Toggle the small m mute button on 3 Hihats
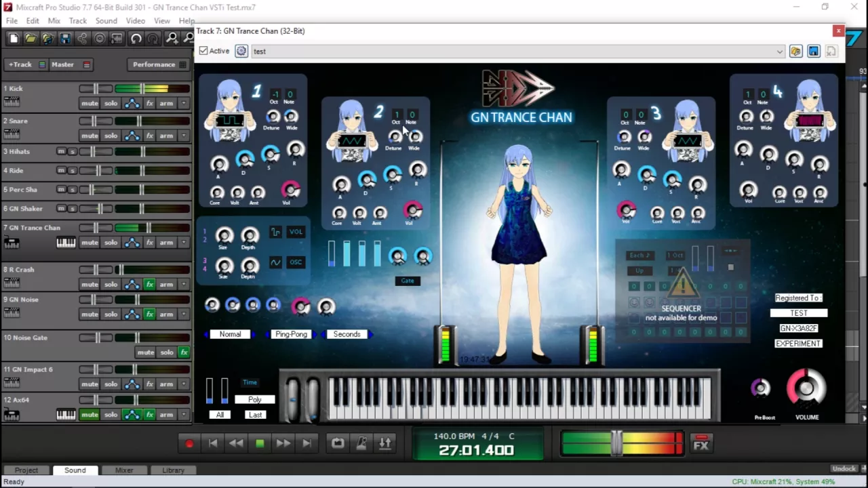The width and height of the screenshot is (868, 488). (61, 151)
